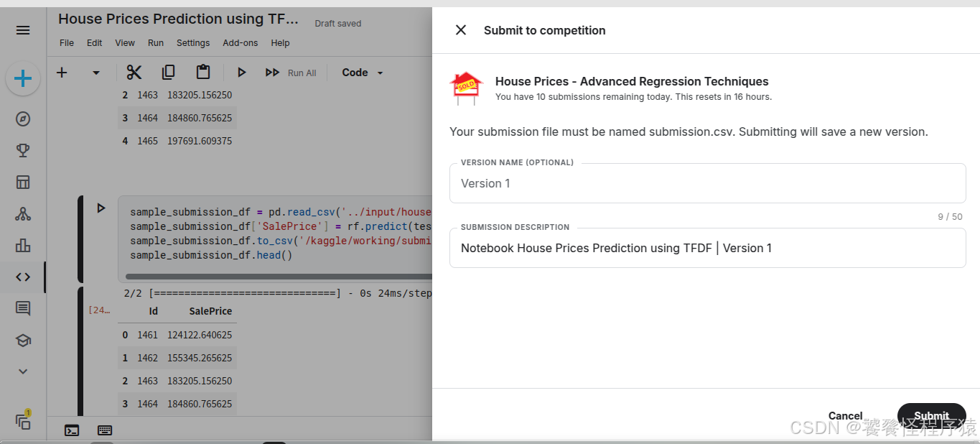Click the notebook title House Prices Prediction

point(178,19)
